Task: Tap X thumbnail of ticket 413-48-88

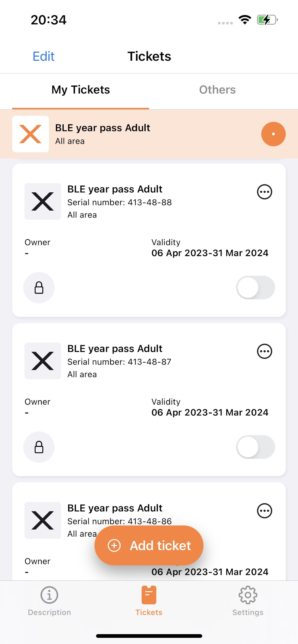Action: [x=42, y=201]
